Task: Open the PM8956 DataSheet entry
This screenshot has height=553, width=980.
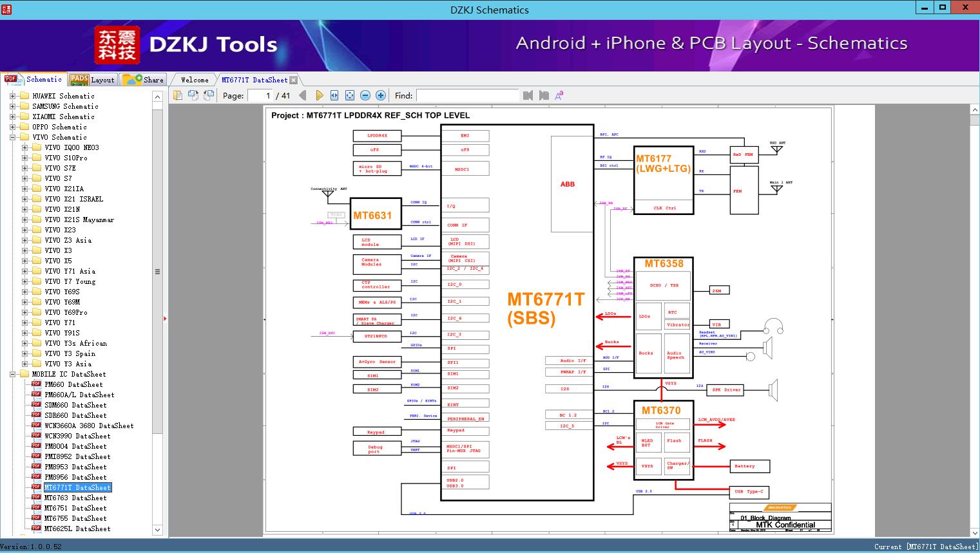Action: (75, 477)
